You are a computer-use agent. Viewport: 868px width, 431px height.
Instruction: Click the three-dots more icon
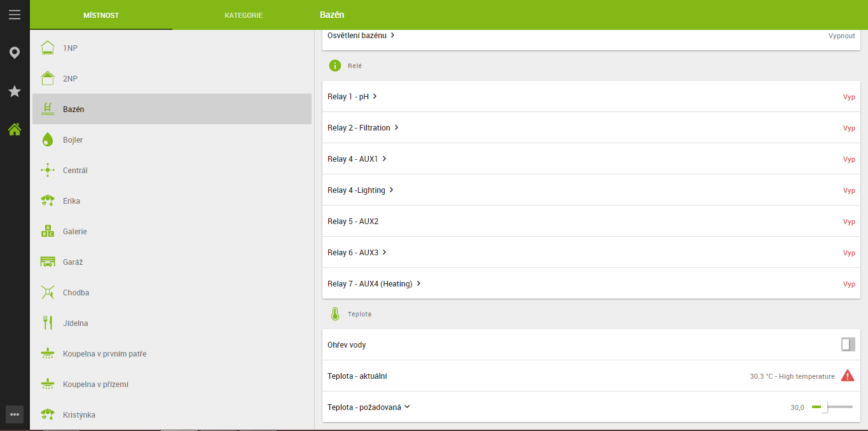[15, 414]
